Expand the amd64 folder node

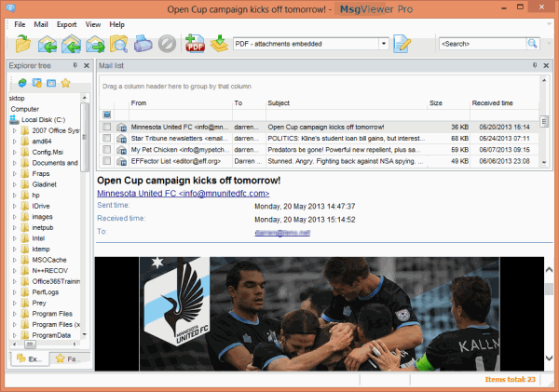pyautogui.click(x=15, y=142)
